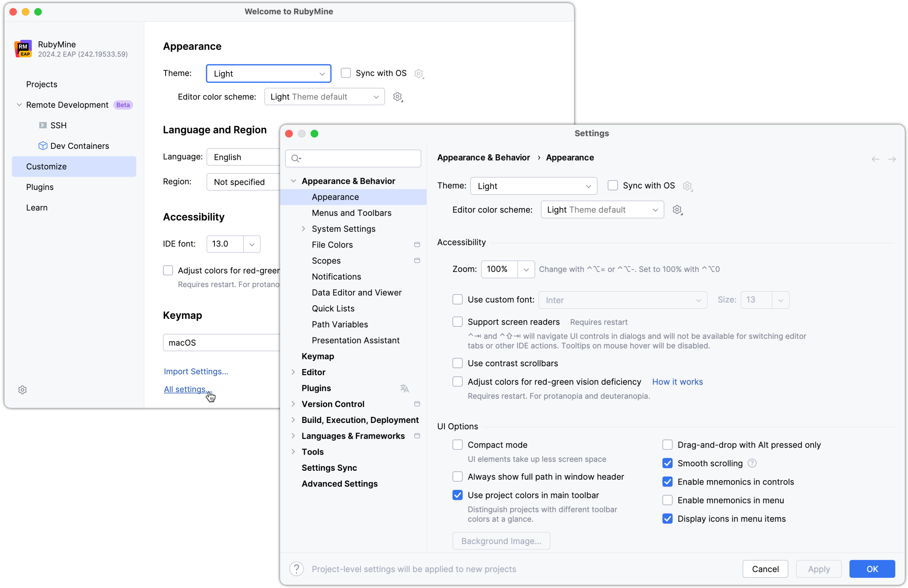The width and height of the screenshot is (908, 588).
Task: Enable Compact mode UI option
Action: pos(457,444)
